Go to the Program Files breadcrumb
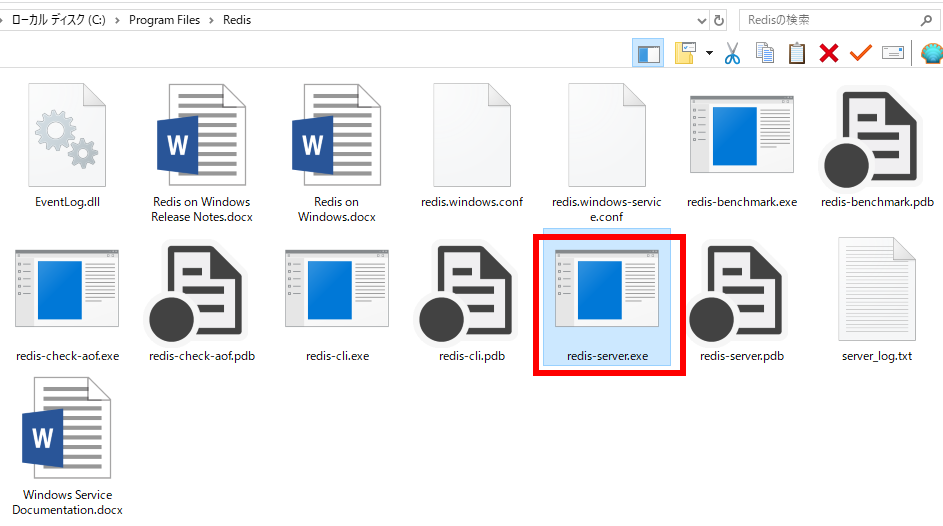Screen dimensions: 943x526 (x=164, y=20)
